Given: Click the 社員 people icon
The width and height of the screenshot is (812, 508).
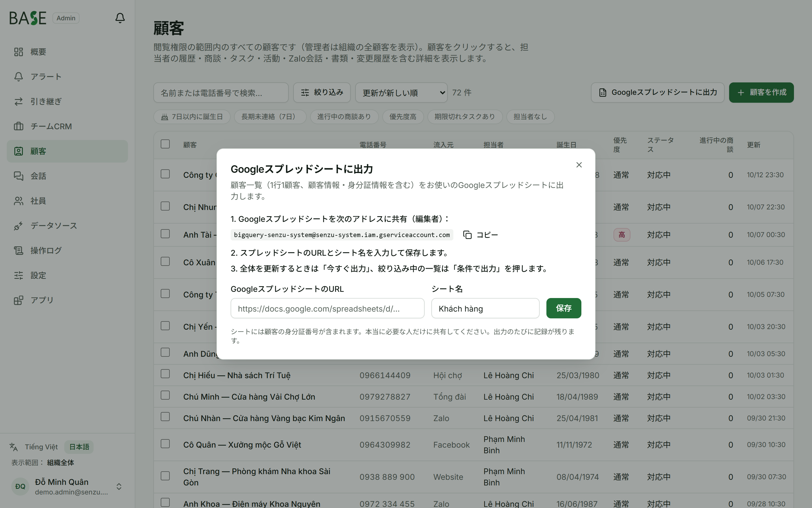Looking at the screenshot, I should tap(18, 201).
